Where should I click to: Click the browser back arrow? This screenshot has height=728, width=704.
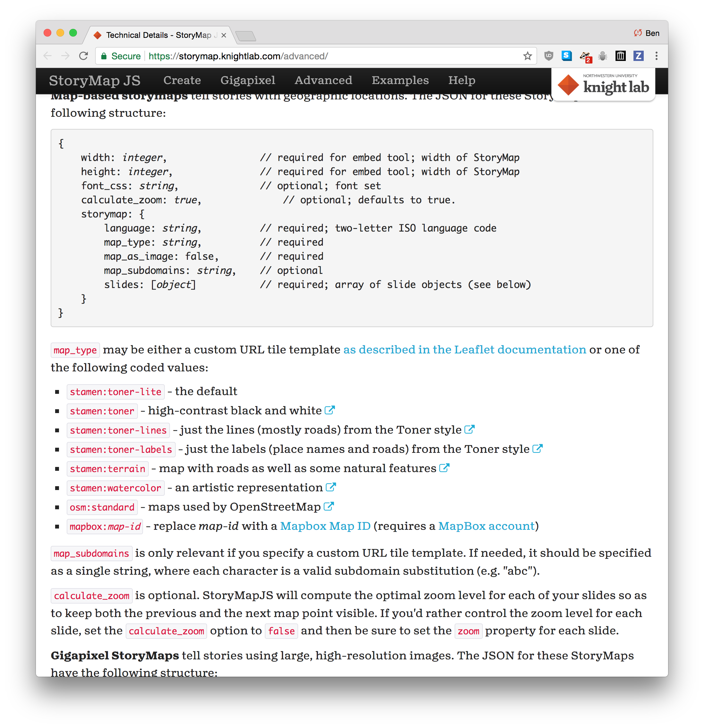tap(47, 56)
